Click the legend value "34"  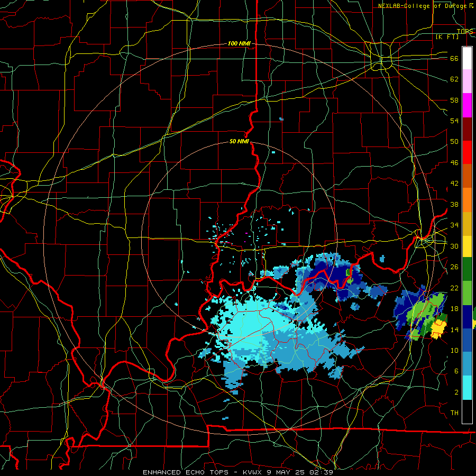tap(454, 225)
